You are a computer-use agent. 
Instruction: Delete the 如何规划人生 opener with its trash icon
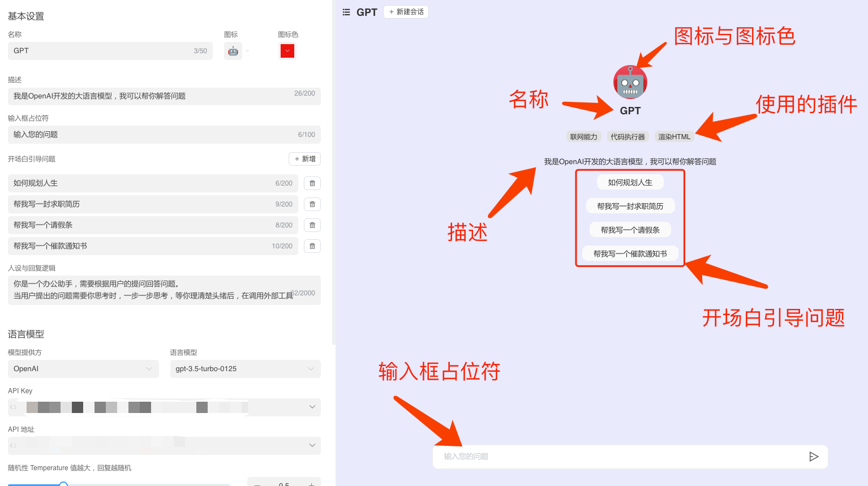coord(312,183)
